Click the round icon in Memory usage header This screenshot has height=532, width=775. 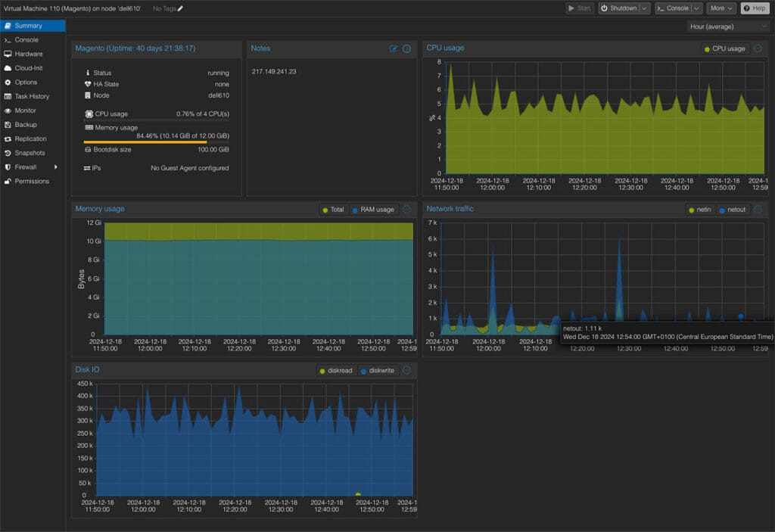click(406, 209)
